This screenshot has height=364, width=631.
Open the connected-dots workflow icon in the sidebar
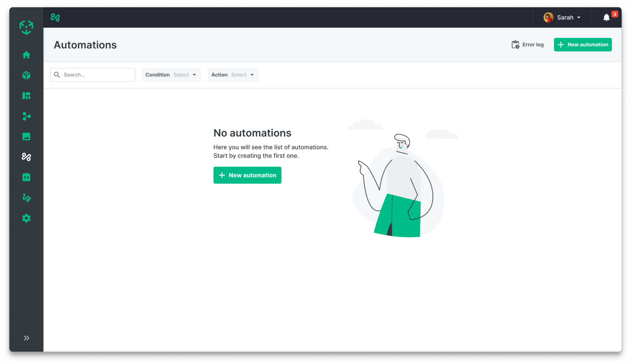[x=26, y=116]
